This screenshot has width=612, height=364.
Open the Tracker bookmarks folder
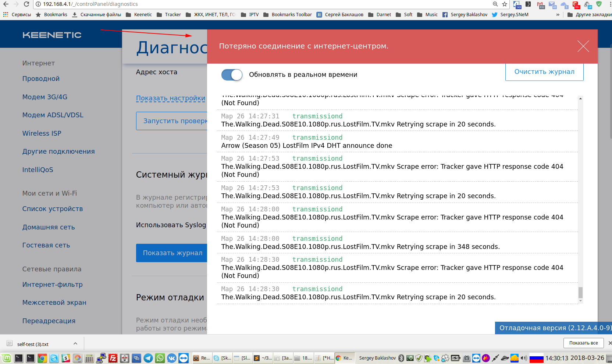(169, 15)
